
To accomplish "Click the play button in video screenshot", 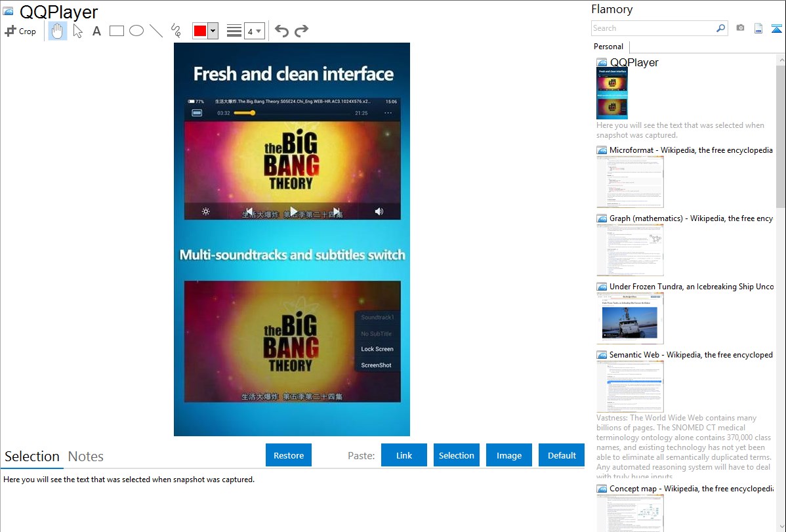I will (293, 211).
